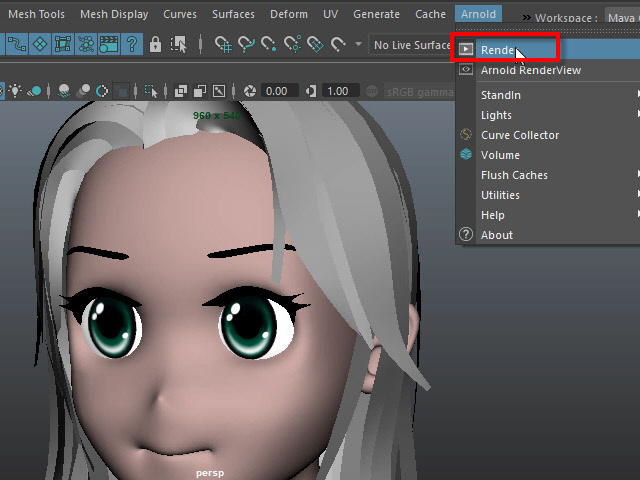640x480 pixels.
Task: Click the Arnold RenderView eye icon
Action: 466,70
